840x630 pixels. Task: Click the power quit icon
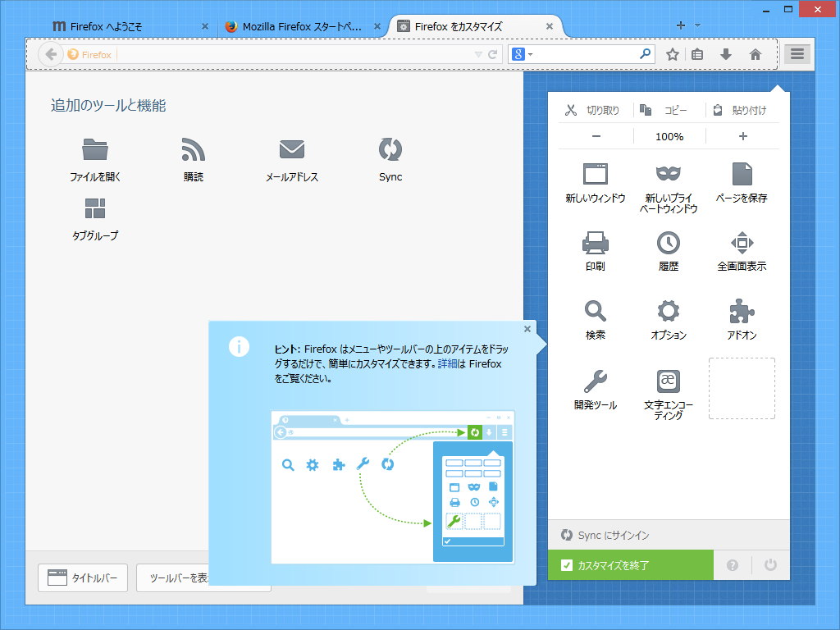(x=770, y=564)
